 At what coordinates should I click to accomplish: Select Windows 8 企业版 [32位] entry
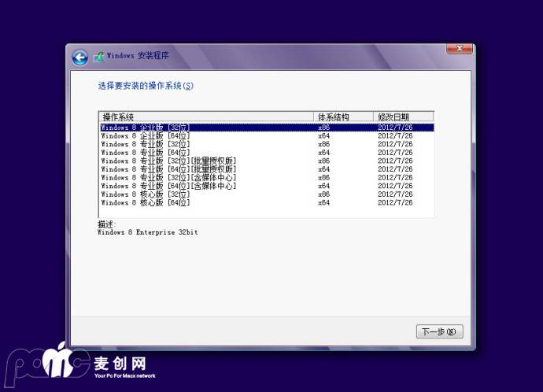pos(146,128)
